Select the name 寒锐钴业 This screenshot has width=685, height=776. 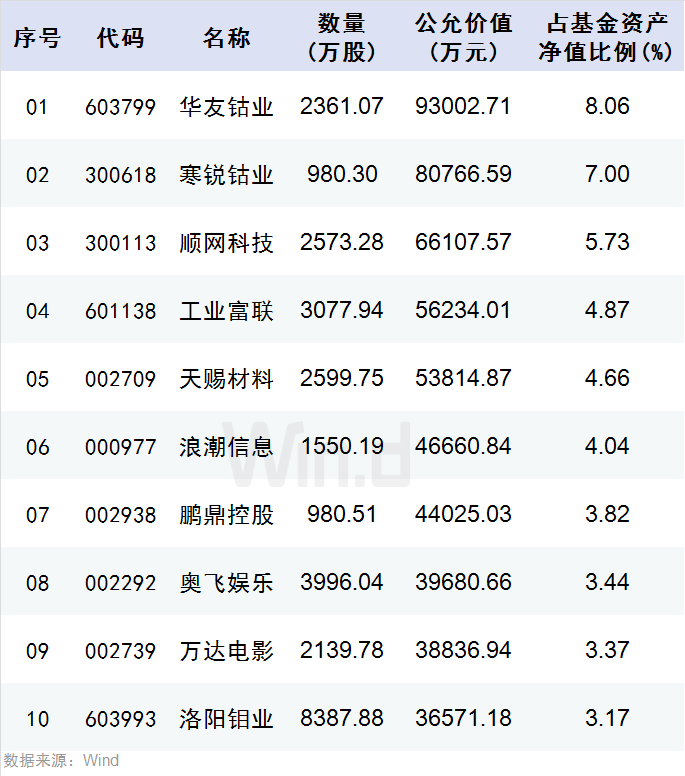pyautogui.click(x=226, y=175)
